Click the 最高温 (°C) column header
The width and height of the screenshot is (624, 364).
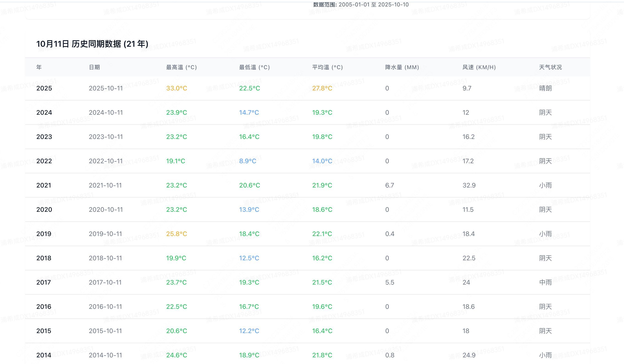point(181,67)
